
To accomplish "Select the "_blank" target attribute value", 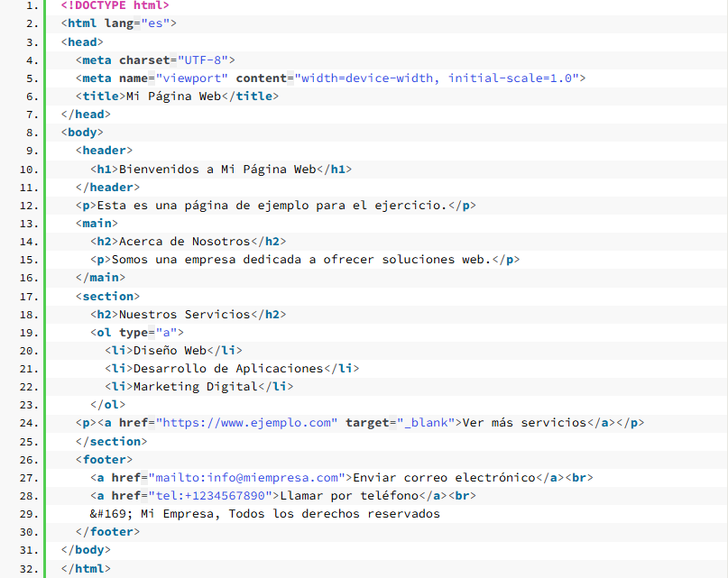I will 428,423.
